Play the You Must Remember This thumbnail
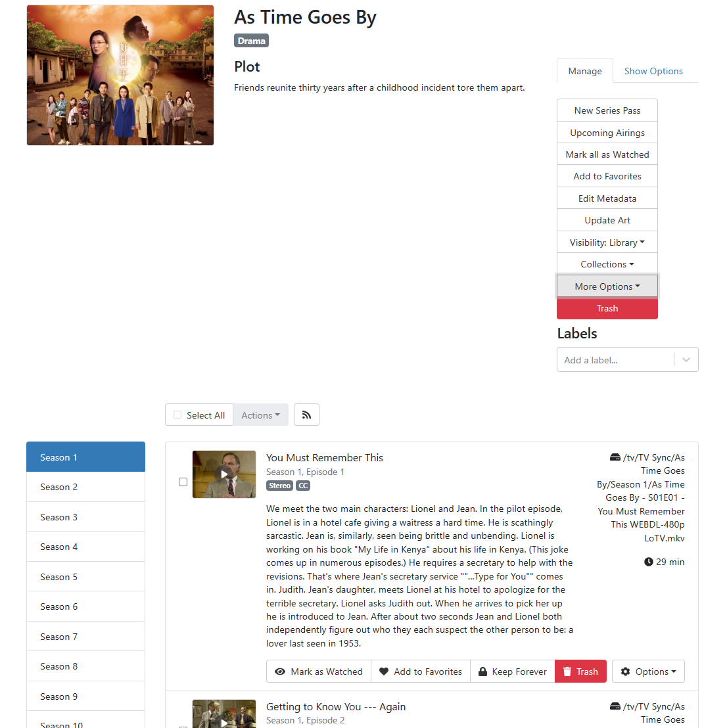This screenshot has width=727, height=728. [224, 474]
